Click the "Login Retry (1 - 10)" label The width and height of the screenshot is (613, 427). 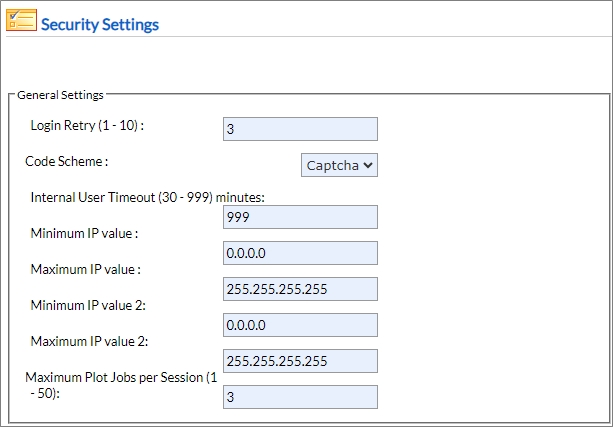[x=87, y=125]
